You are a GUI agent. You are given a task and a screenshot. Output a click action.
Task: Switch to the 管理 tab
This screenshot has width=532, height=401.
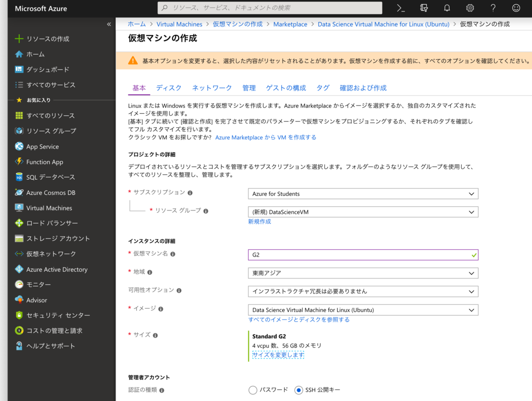point(249,88)
